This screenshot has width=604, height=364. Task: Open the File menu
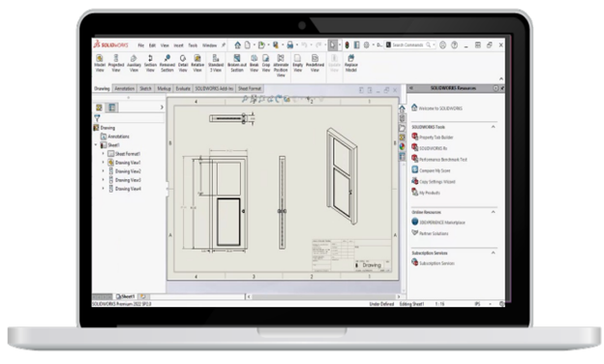(141, 45)
